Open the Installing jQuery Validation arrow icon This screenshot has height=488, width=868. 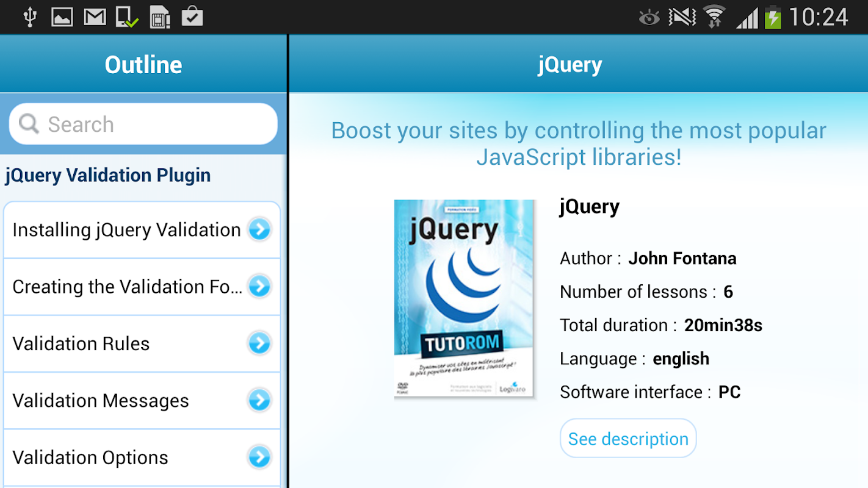[259, 230]
